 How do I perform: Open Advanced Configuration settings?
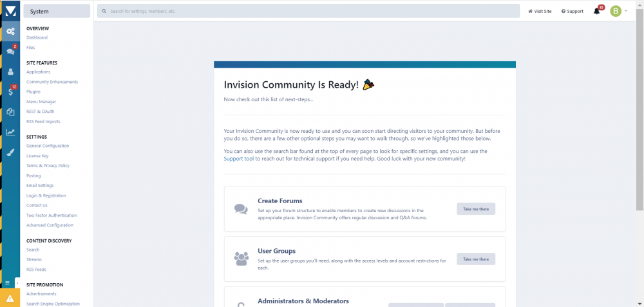pos(50,225)
